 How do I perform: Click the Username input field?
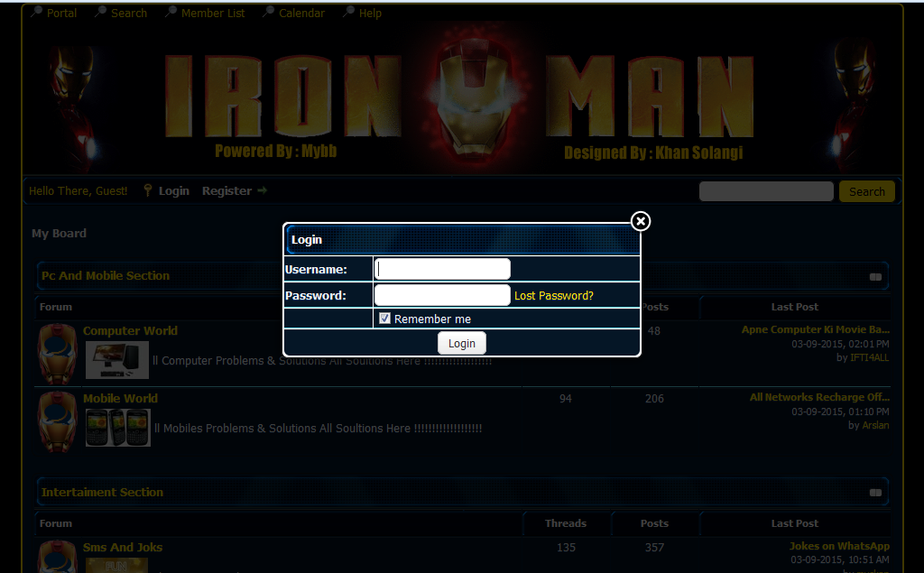442,269
